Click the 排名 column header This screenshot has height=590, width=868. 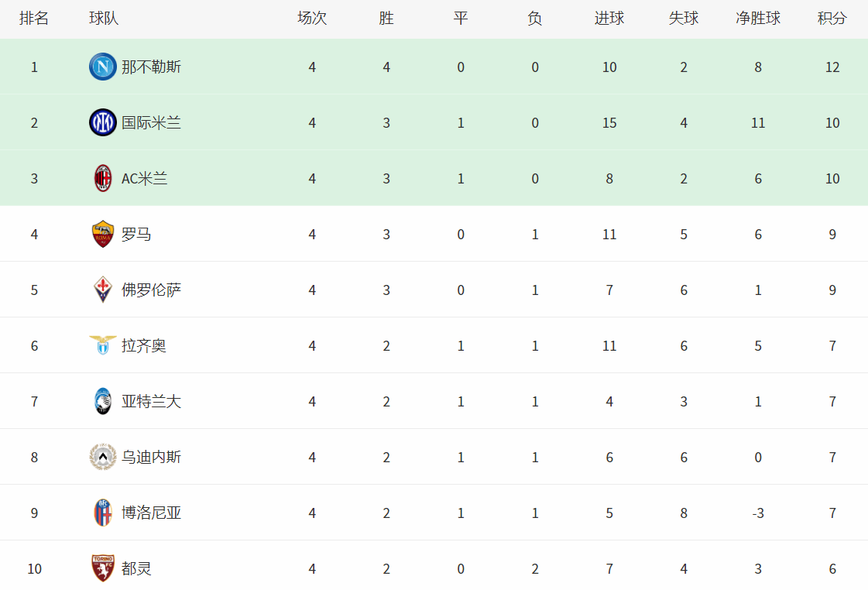click(x=34, y=19)
